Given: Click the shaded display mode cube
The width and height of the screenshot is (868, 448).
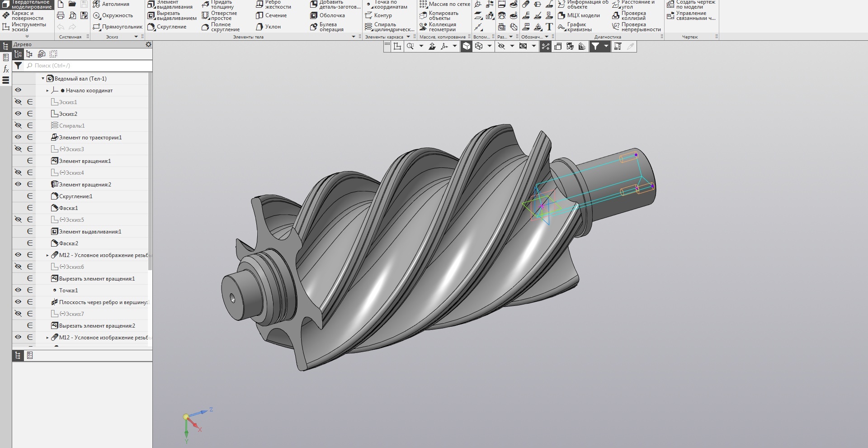Looking at the screenshot, I should tap(466, 46).
